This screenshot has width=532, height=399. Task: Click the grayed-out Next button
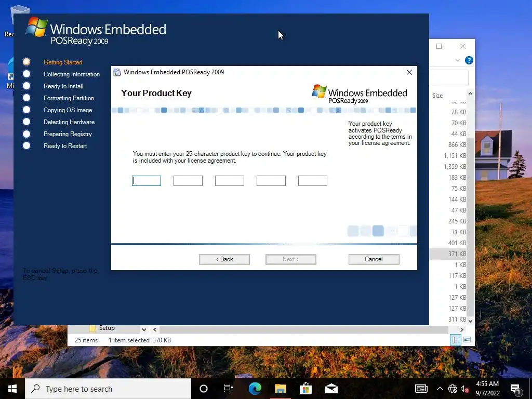[291, 259]
